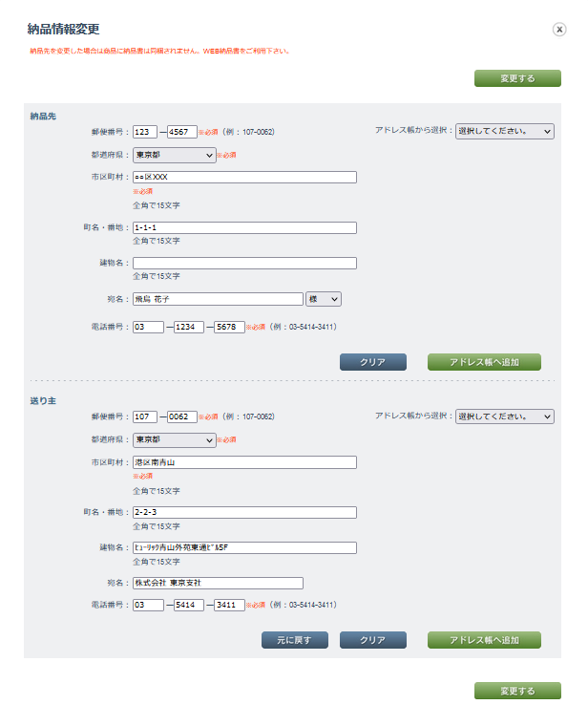The height and width of the screenshot is (726, 588).
Task: Focus the 送り主 phone field containing 5414
Action: [x=189, y=605]
